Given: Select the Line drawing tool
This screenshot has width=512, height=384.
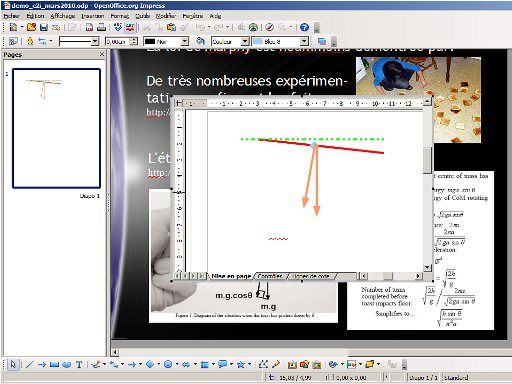Looking at the screenshot, I should pyautogui.click(x=29, y=365).
